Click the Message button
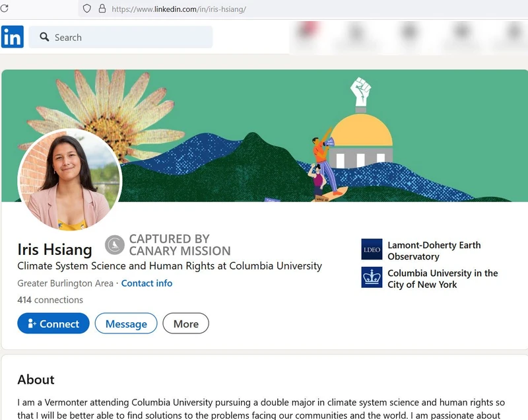Viewport: 528px width, 420px height. pyautogui.click(x=125, y=324)
